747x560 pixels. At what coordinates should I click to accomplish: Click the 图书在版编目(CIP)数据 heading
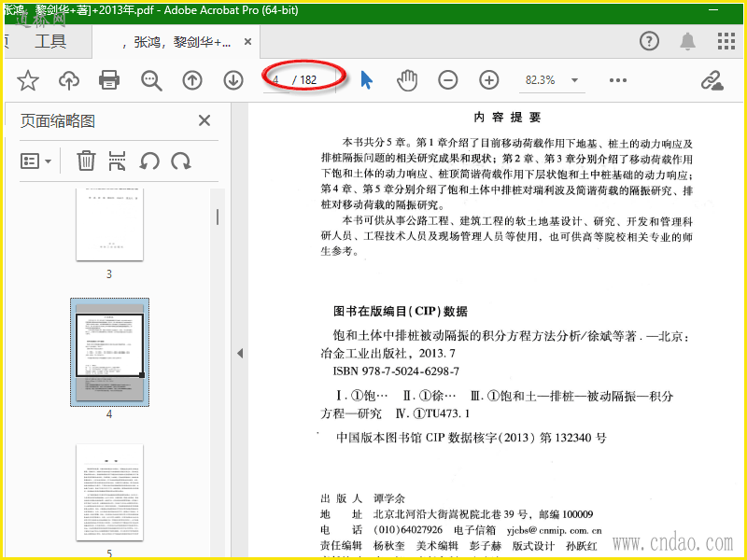(401, 311)
